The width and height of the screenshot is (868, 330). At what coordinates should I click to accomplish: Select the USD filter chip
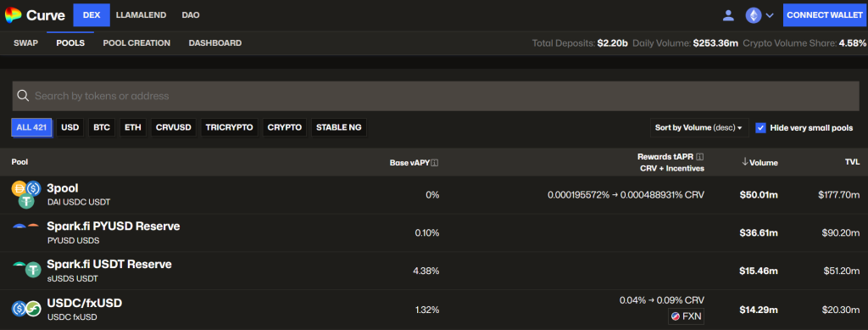(x=70, y=127)
